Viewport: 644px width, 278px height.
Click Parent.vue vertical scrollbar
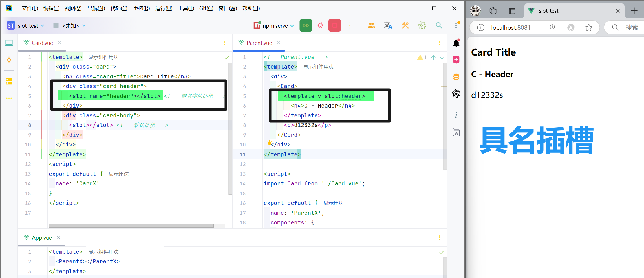(x=445, y=116)
